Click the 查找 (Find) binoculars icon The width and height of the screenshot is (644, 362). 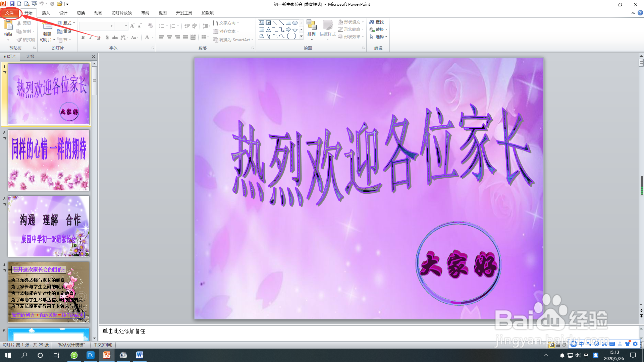tap(372, 22)
